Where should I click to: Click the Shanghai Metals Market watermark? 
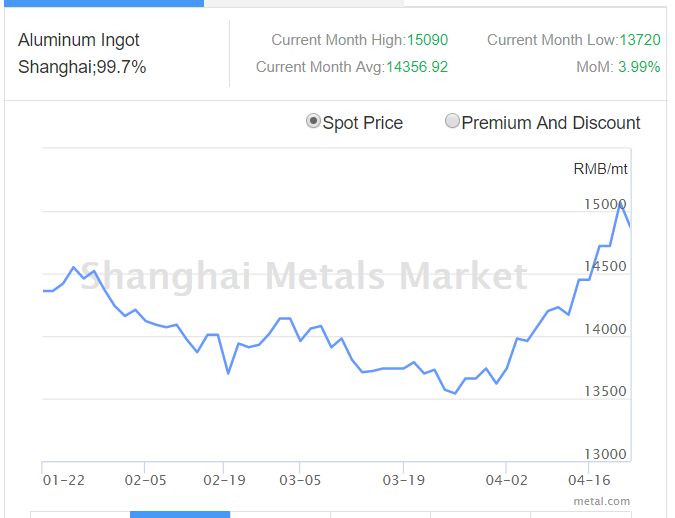click(x=303, y=275)
